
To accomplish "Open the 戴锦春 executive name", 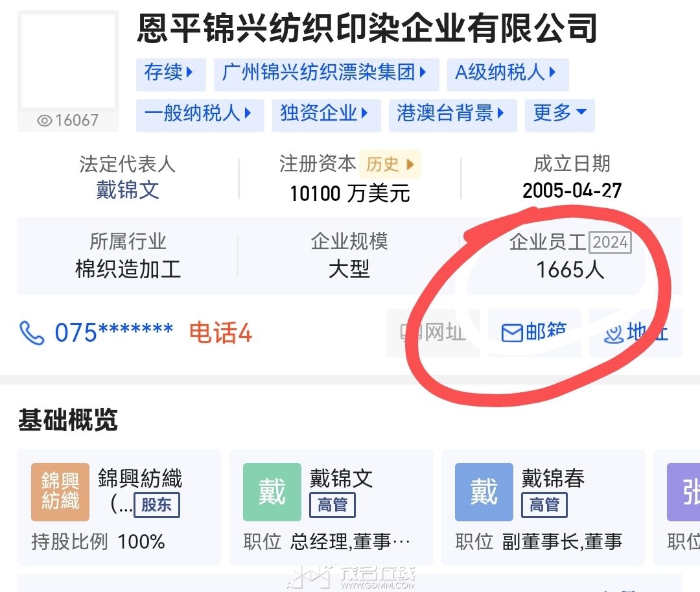I will pos(553,478).
